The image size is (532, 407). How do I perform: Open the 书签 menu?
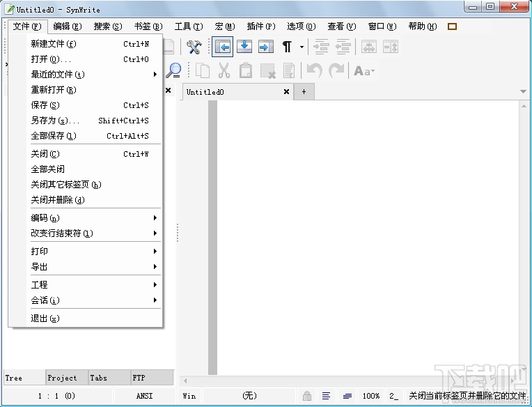(x=148, y=26)
